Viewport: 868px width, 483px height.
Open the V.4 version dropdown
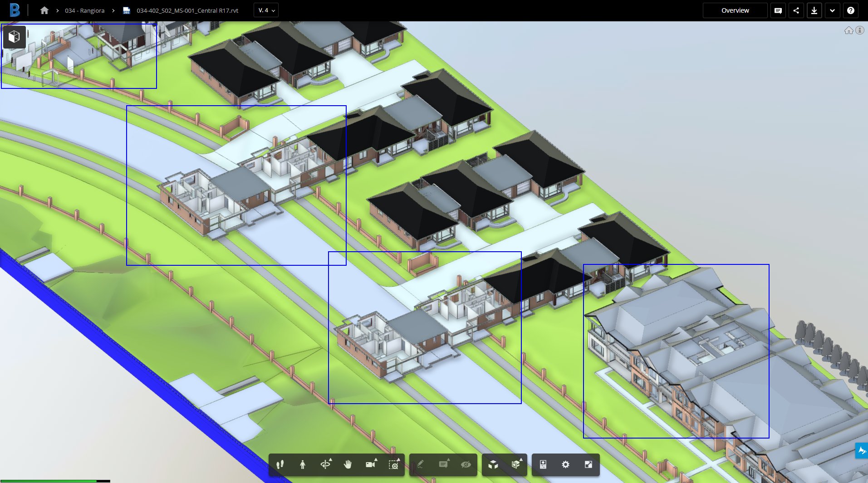click(266, 10)
